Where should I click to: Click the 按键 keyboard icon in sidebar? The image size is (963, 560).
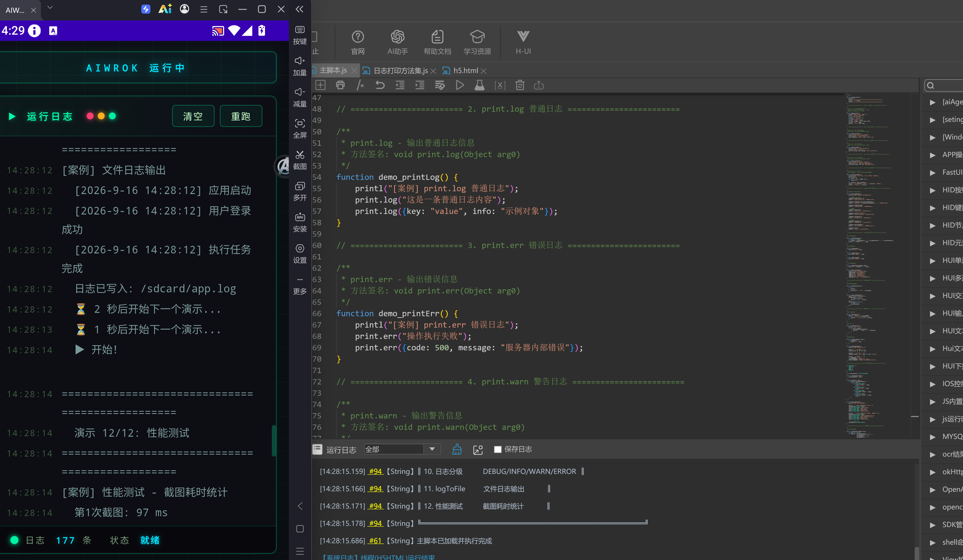tap(300, 35)
